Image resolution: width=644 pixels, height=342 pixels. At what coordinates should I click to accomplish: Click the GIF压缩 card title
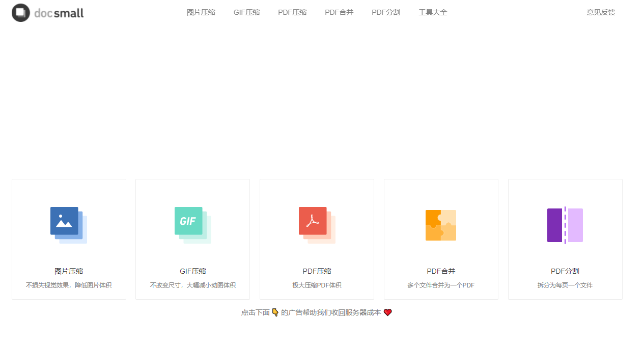pyautogui.click(x=193, y=271)
